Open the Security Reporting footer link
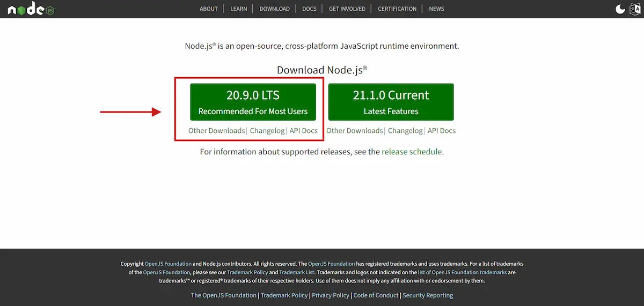Viewport: 644px width, 306px height. point(428,295)
